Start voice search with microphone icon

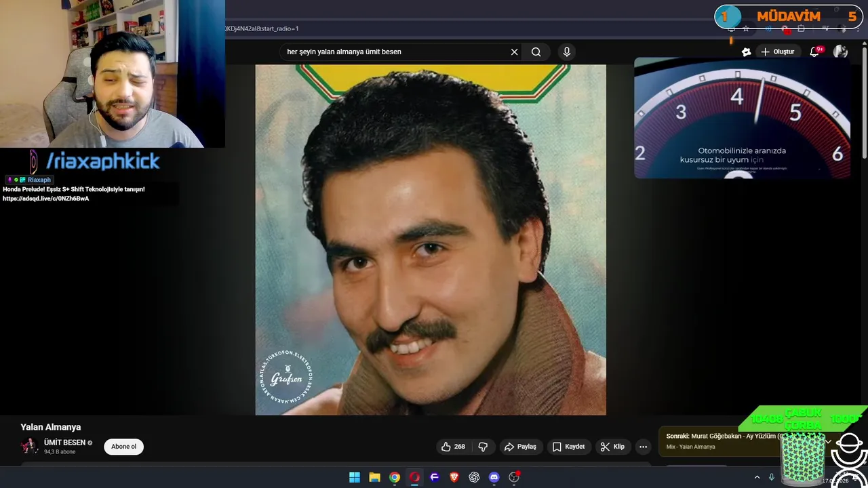click(567, 52)
